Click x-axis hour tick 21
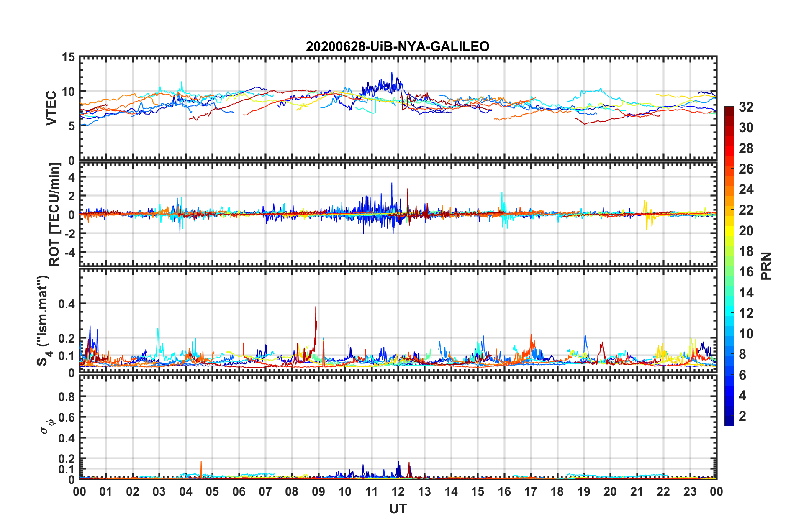Viewport: 796px width, 532px height. [x=637, y=491]
